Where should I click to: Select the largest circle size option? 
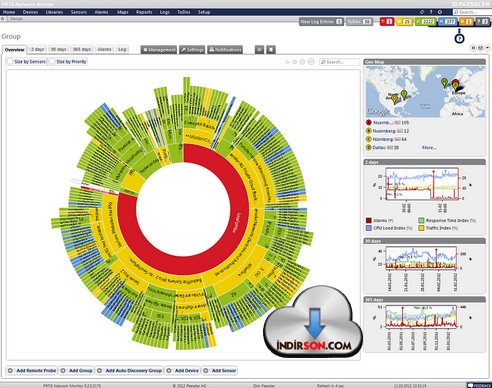[x=311, y=62]
